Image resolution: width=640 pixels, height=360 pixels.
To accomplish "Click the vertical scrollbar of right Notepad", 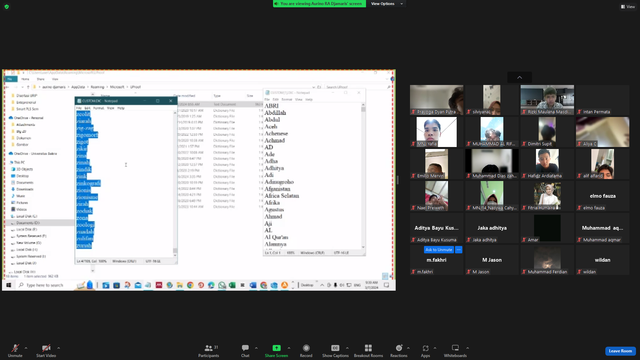I will [363, 176].
